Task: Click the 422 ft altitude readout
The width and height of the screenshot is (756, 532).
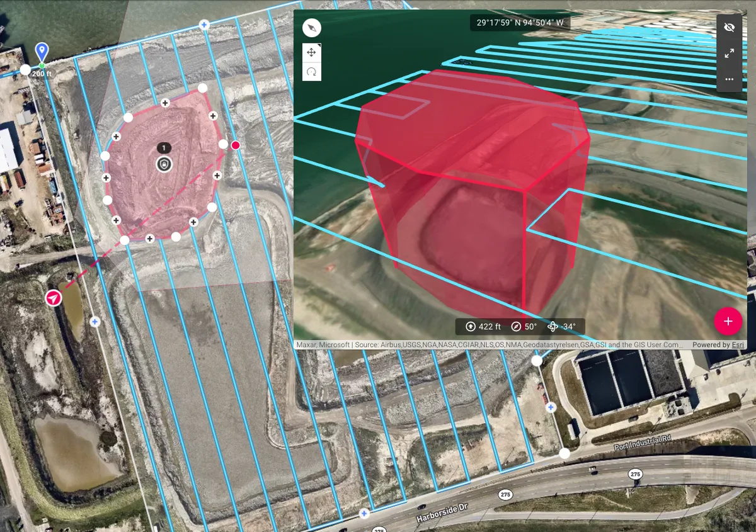Action: click(x=483, y=327)
